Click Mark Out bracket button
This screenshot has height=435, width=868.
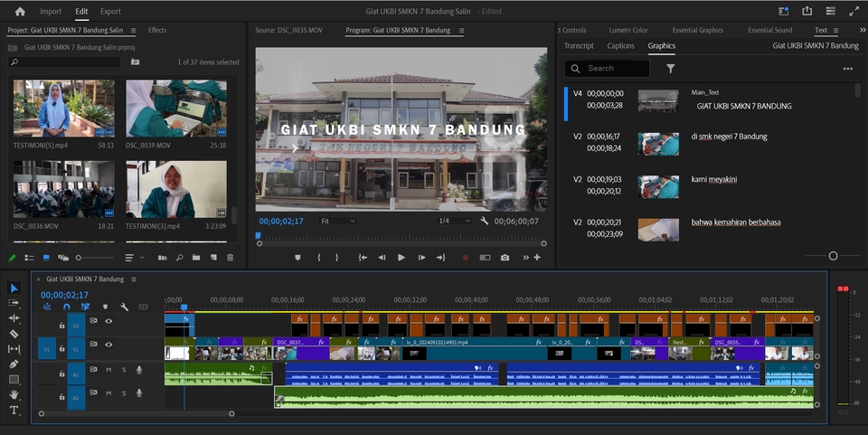pos(336,258)
